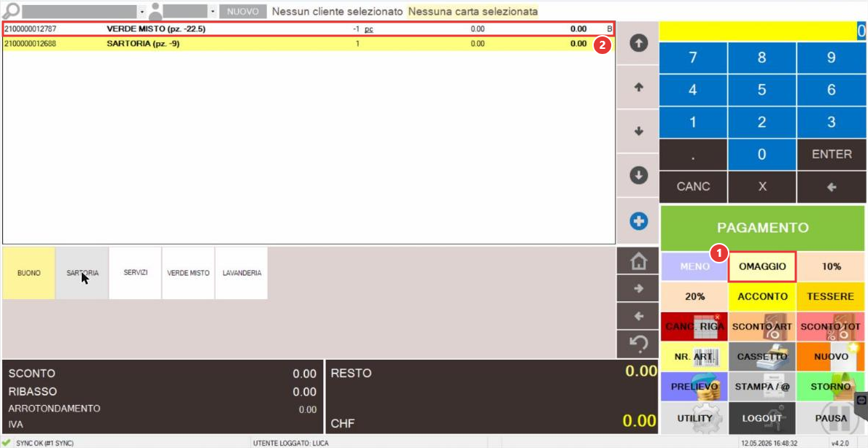This screenshot has height=448, width=868.
Task: Show previous category page with left arrow
Action: click(x=639, y=316)
